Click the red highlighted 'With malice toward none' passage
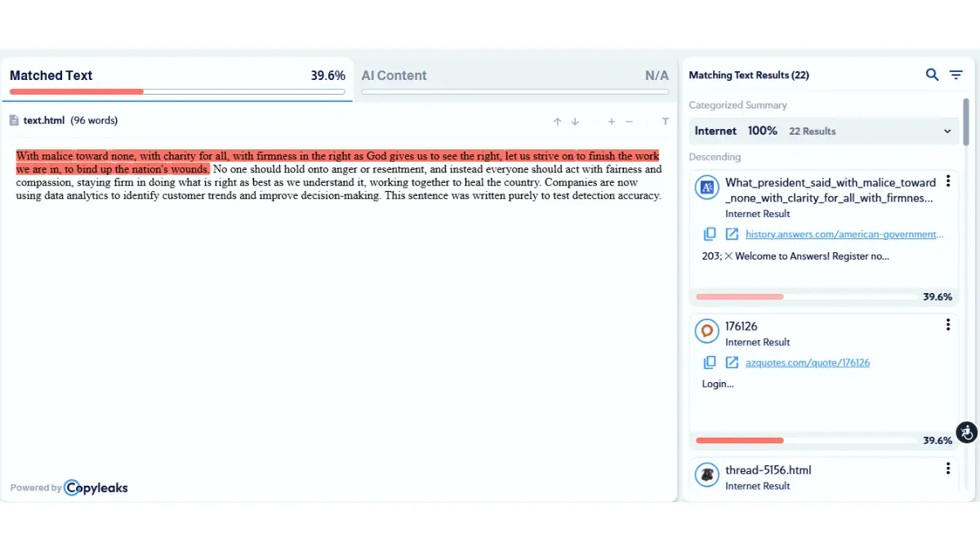 point(337,162)
